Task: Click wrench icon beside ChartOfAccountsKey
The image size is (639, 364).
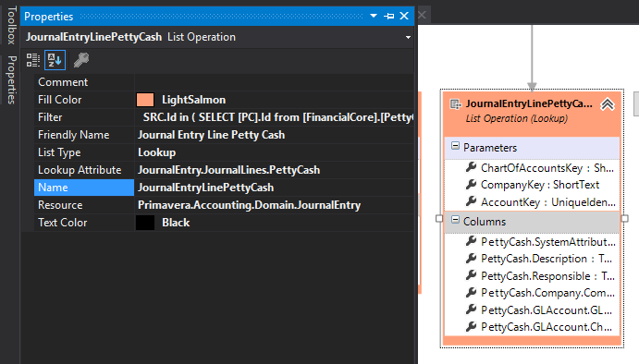Action: 471,167
